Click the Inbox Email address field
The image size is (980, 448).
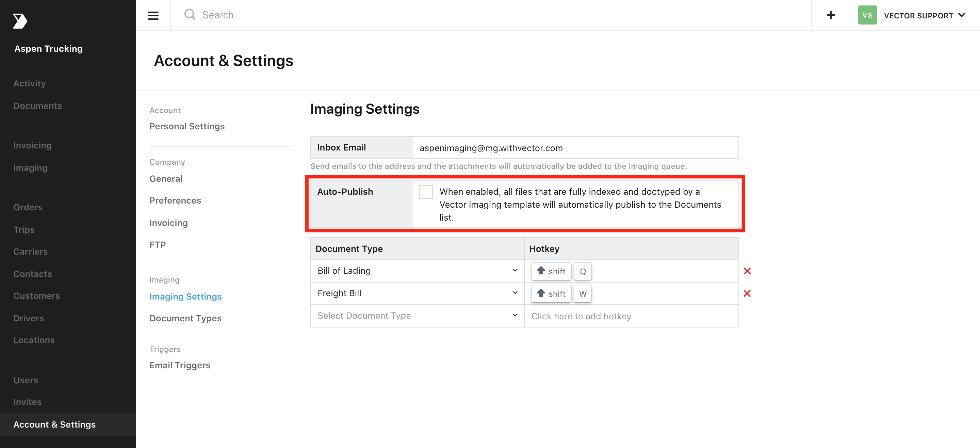point(575,148)
